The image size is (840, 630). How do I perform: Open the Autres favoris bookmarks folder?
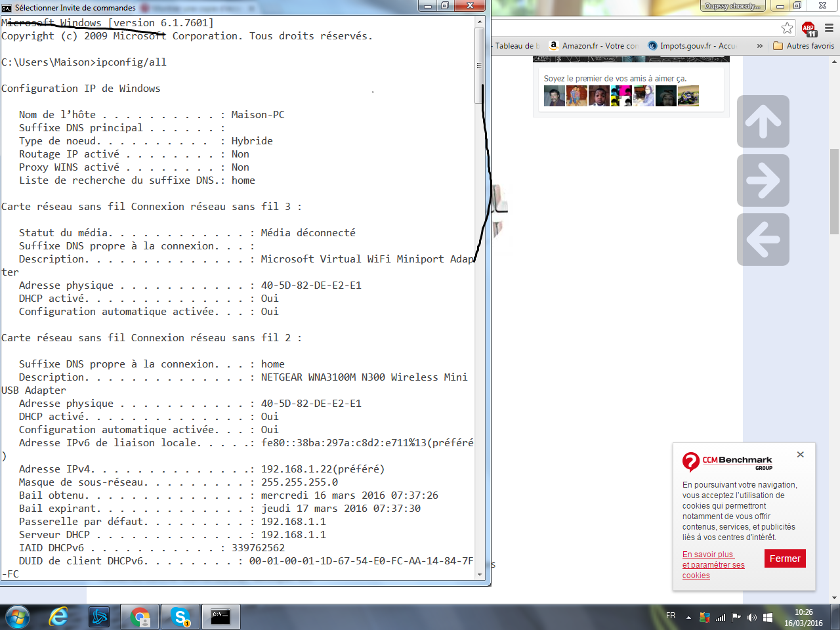click(x=804, y=46)
